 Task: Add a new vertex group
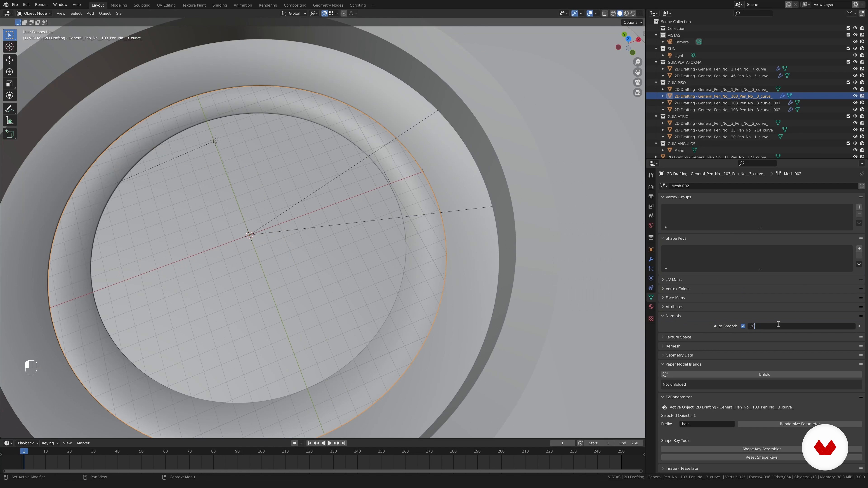point(859,207)
